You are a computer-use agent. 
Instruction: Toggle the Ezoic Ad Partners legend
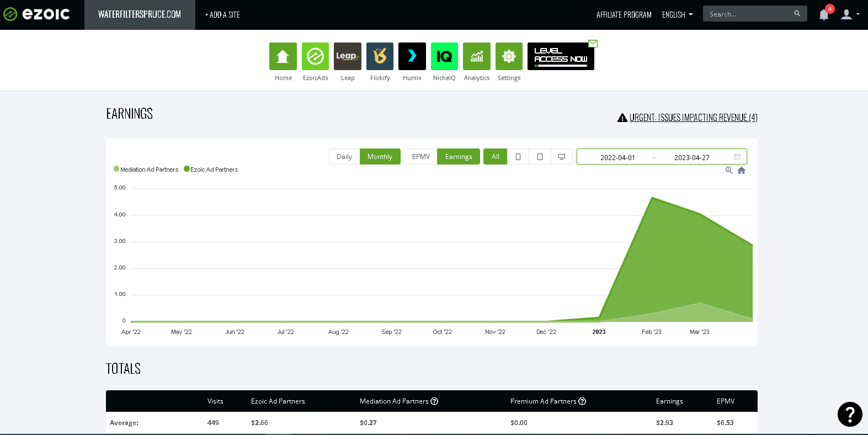coord(211,169)
